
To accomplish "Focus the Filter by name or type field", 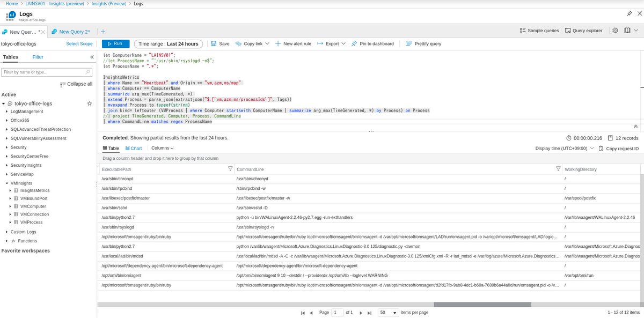I will pos(48,71).
